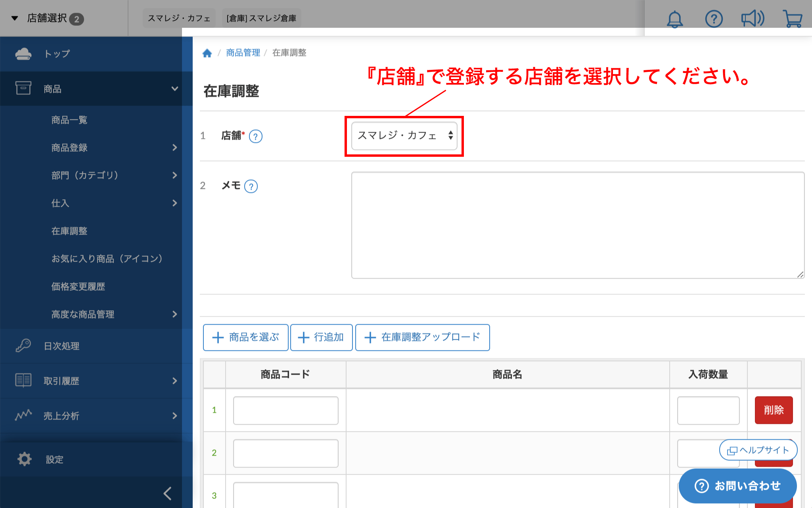The image size is (812, 508).
Task: Click the 商品 box icon in sidebar
Action: tap(23, 88)
